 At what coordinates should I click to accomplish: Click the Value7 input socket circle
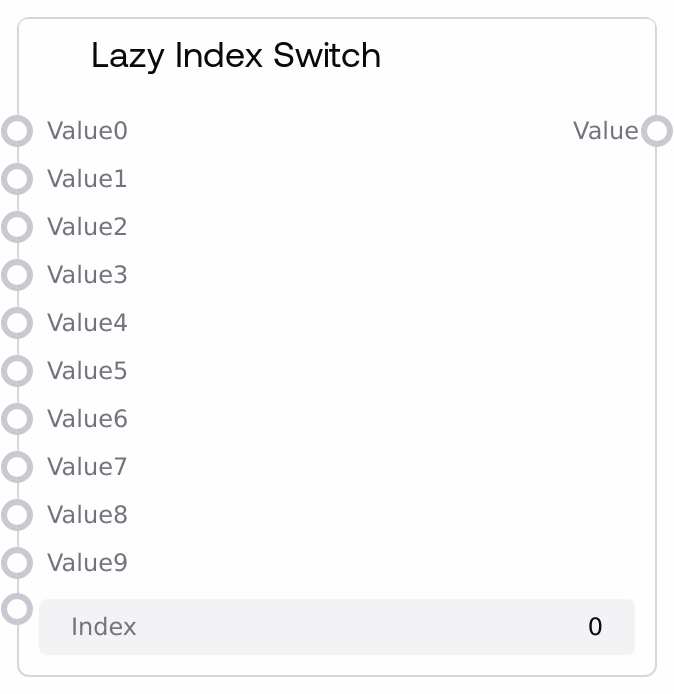[17, 467]
